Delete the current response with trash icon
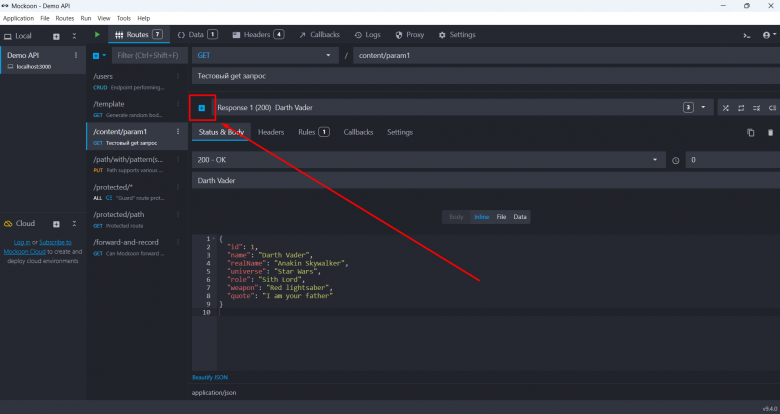 coord(770,132)
